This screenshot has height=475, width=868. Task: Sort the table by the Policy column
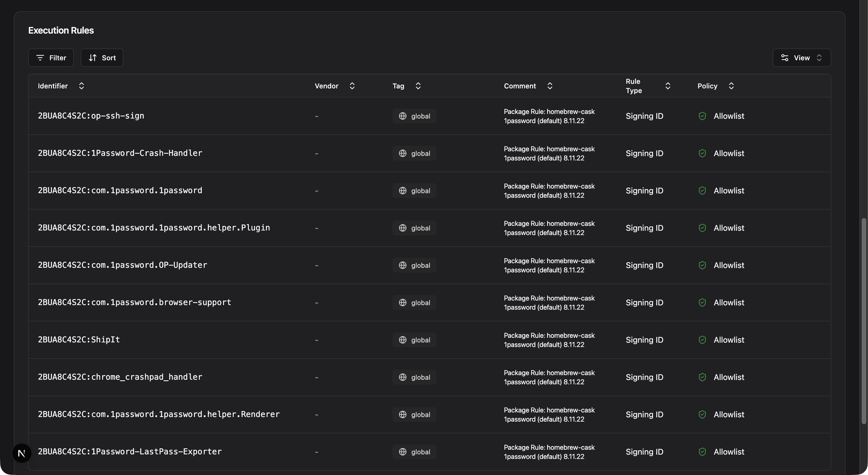(731, 86)
